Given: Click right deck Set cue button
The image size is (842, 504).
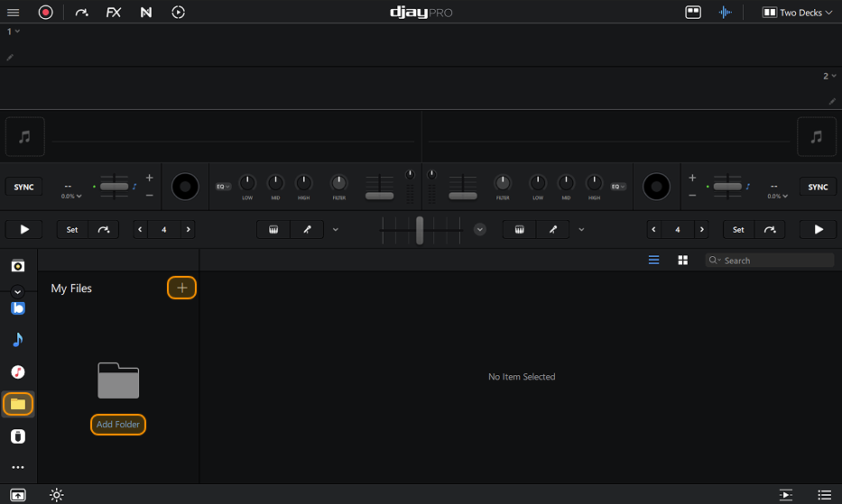Looking at the screenshot, I should [738, 229].
